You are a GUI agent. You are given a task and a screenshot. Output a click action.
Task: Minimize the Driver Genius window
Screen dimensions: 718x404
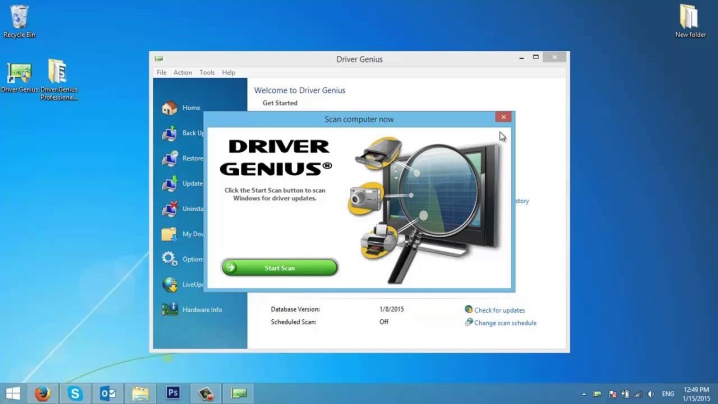point(522,58)
